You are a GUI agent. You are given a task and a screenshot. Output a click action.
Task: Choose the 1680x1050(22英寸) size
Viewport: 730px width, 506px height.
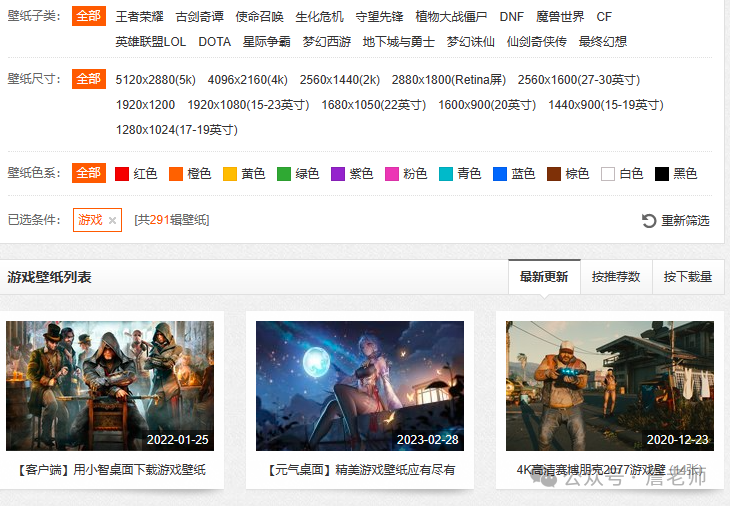click(x=374, y=105)
